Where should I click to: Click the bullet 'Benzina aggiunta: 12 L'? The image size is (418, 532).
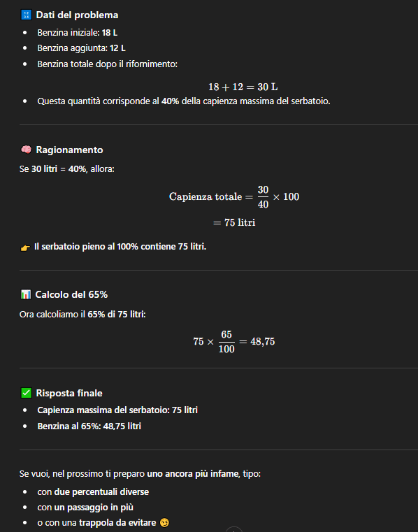[81, 48]
